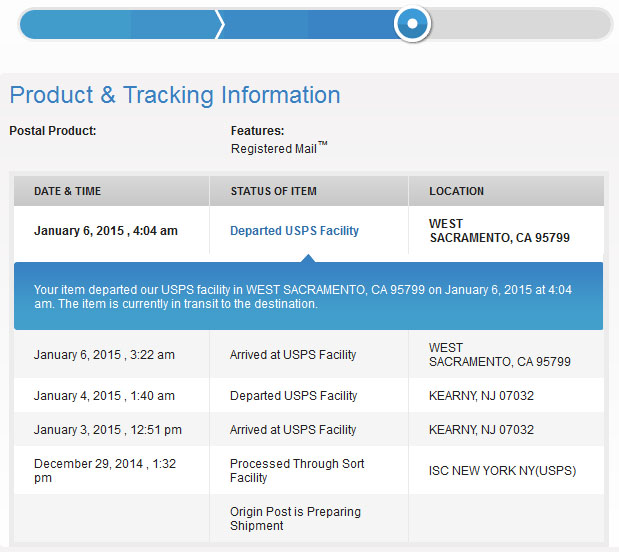619x552 pixels.
Task: Click the Departed USPS Facility Kearny entry
Action: 293,396
